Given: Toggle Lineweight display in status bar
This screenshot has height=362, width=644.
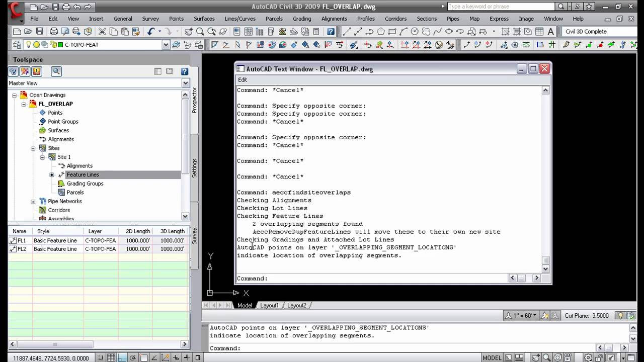Looking at the screenshot, I should click(187, 357).
